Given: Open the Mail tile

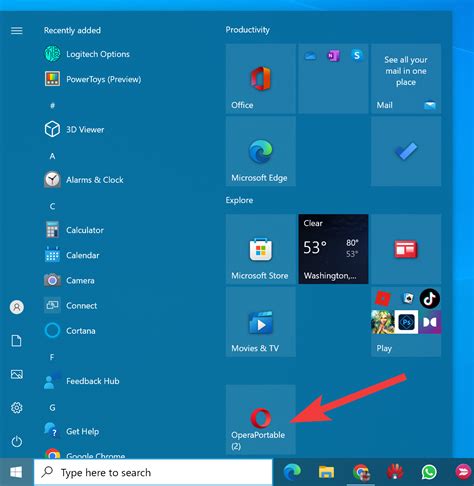Looking at the screenshot, I should 406,78.
